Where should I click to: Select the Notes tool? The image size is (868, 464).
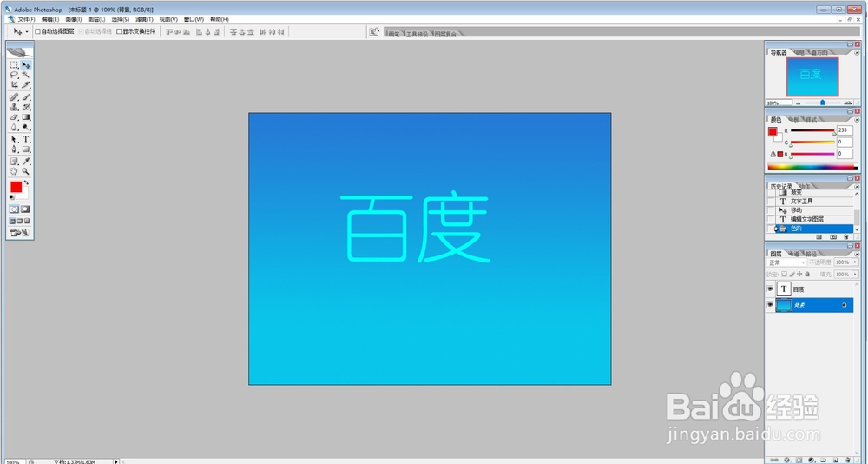click(x=15, y=162)
